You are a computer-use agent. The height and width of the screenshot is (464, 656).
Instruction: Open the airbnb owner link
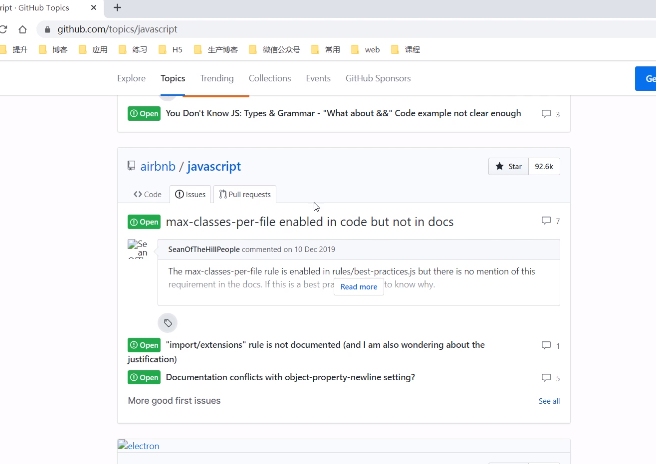point(158,167)
